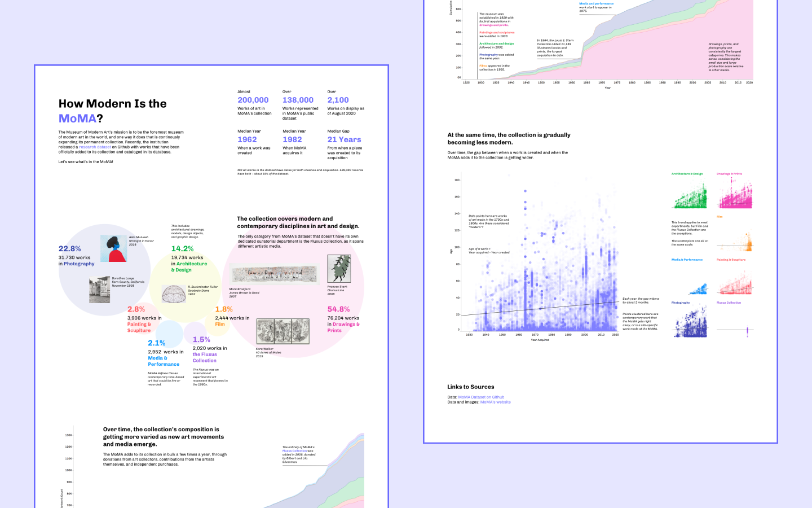The image size is (812, 508).
Task: Click the 'Links to Sources' heading
Action: point(471,387)
